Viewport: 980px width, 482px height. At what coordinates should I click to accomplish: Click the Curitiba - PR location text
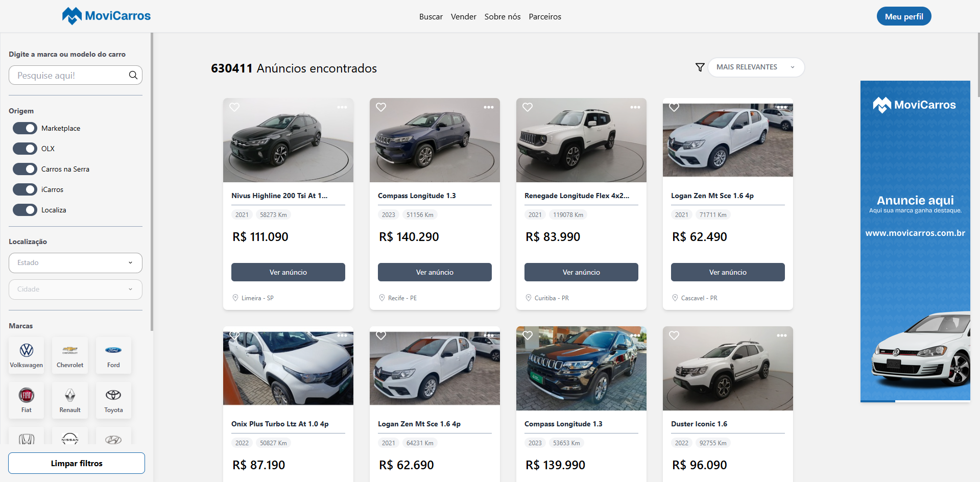coord(552,298)
